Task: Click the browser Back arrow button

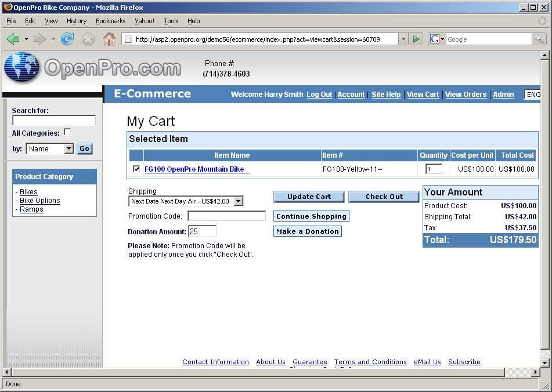Action: 13,39
